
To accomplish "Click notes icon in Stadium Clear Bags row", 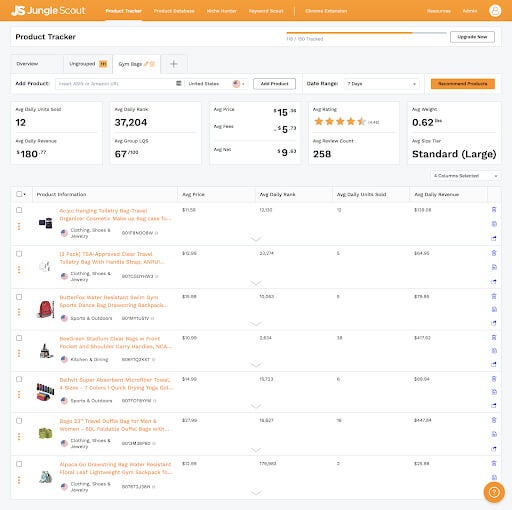I will 494,351.
